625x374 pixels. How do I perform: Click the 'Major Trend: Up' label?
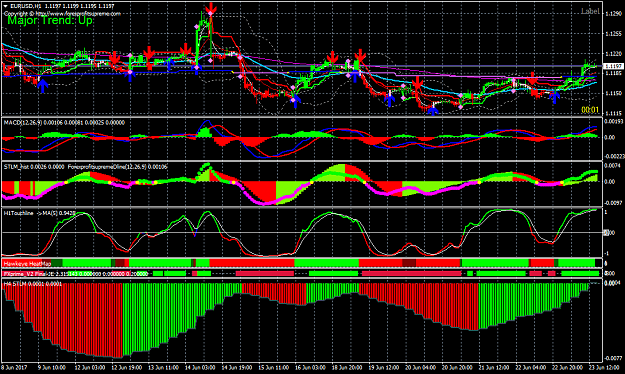[50, 20]
